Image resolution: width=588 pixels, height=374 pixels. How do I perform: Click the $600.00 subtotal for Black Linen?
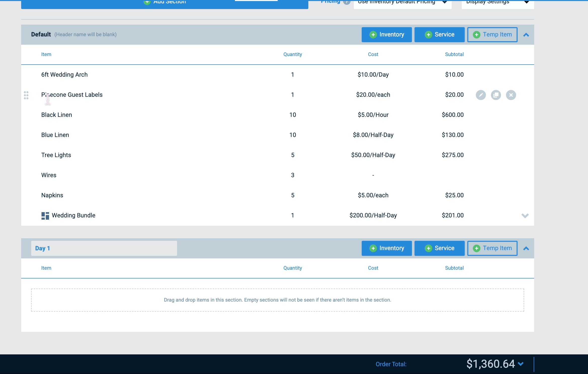[453, 115]
